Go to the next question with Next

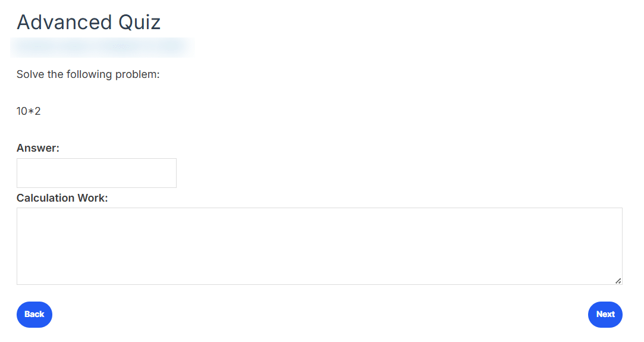click(605, 315)
